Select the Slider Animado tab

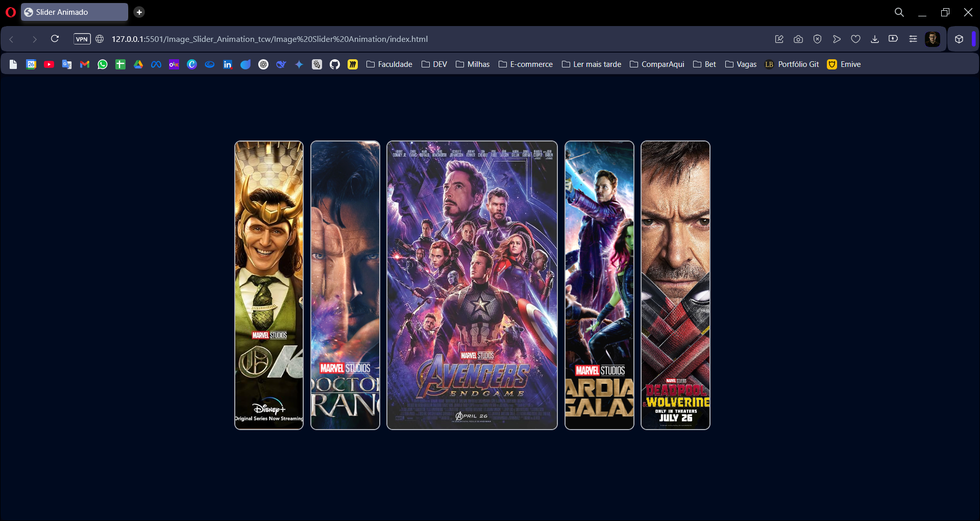75,12
